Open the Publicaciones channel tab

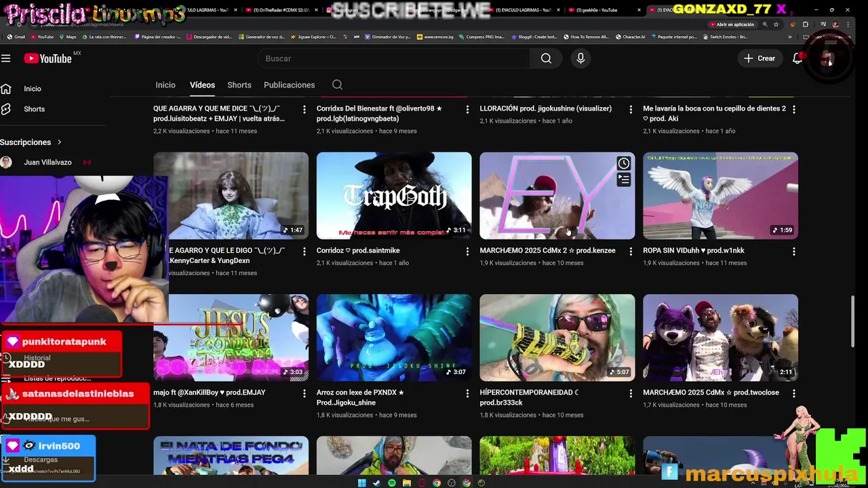point(290,85)
